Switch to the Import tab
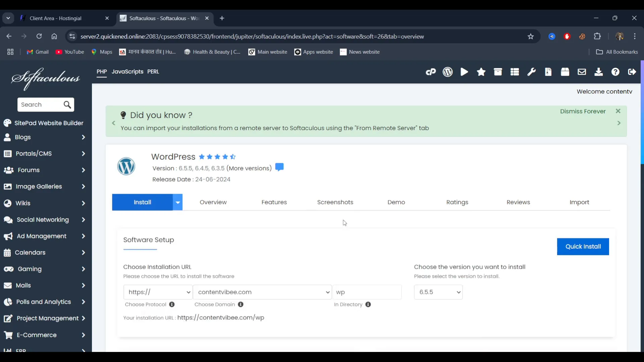This screenshot has width=644, height=362. point(579,202)
